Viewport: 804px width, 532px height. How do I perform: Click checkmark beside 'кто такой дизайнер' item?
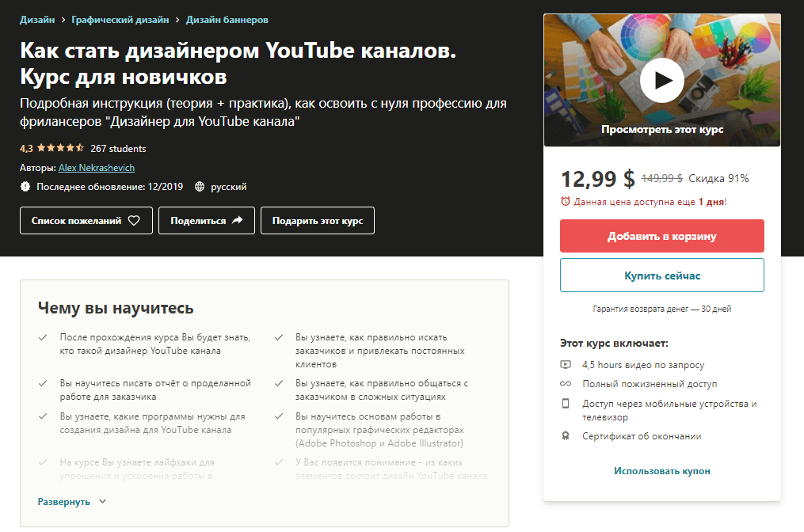click(43, 337)
